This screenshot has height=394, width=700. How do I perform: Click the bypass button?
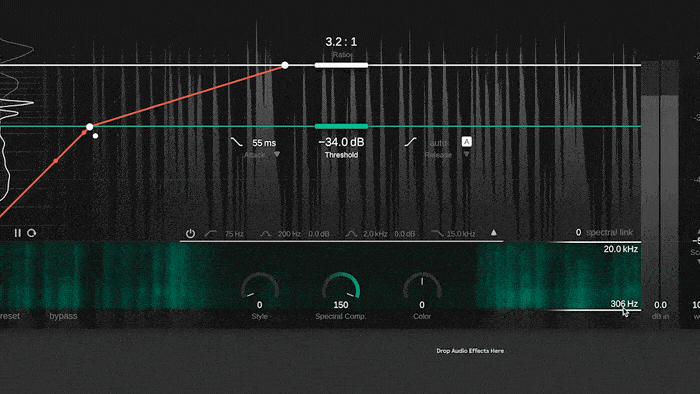(63, 316)
